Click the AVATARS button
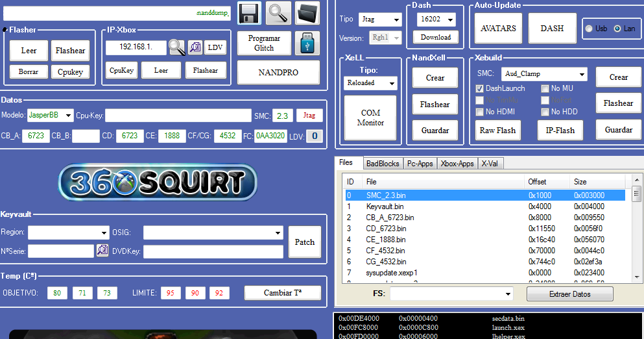This screenshot has height=339, width=644. (x=498, y=29)
